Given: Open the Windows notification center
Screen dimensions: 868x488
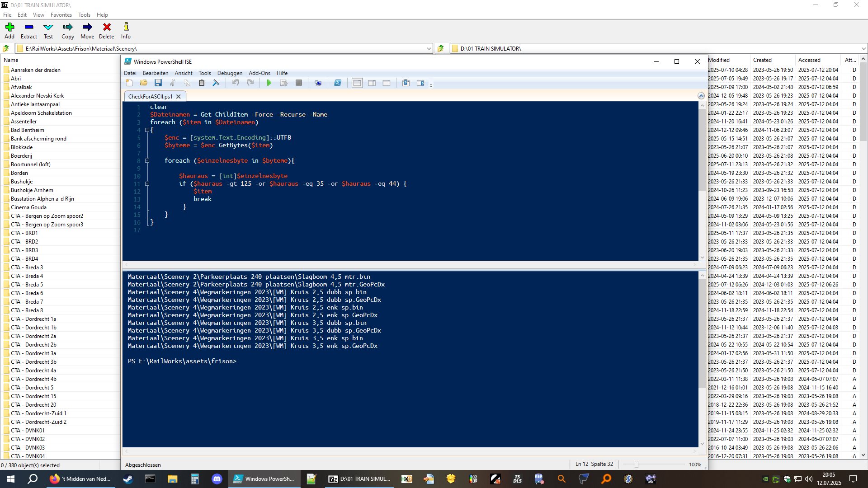Looking at the screenshot, I should (x=854, y=479).
